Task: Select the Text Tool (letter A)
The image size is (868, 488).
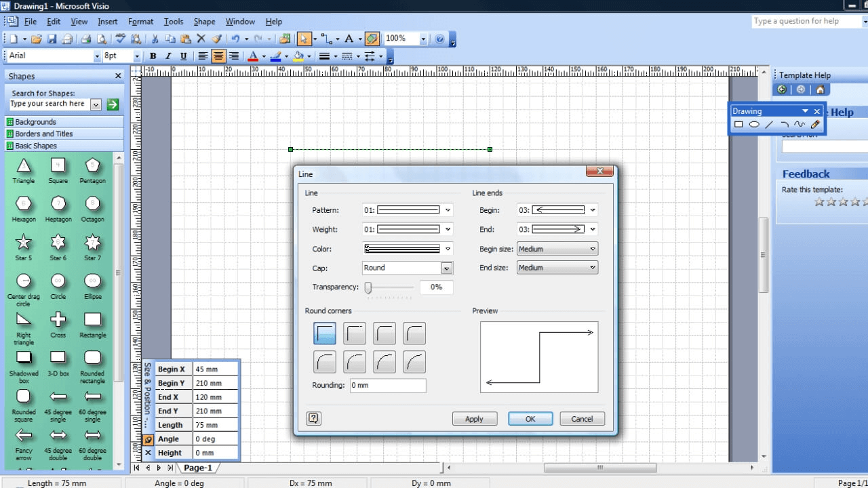Action: (349, 39)
